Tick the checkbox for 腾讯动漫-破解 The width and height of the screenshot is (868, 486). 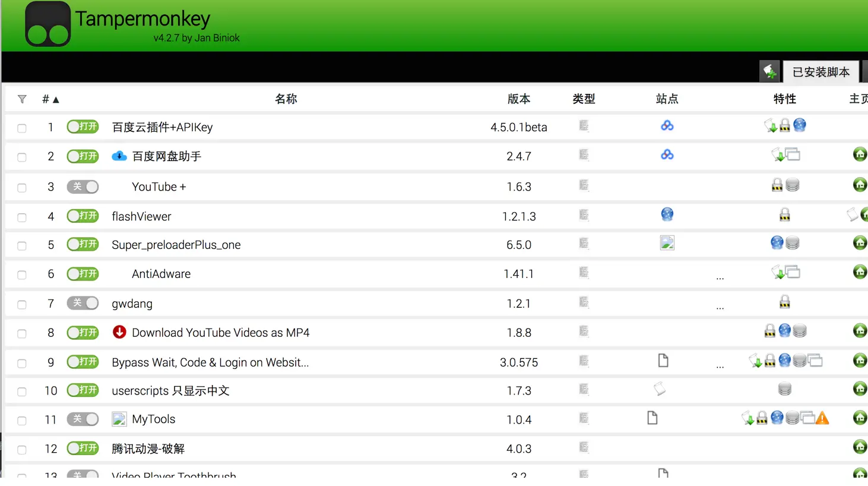point(22,450)
